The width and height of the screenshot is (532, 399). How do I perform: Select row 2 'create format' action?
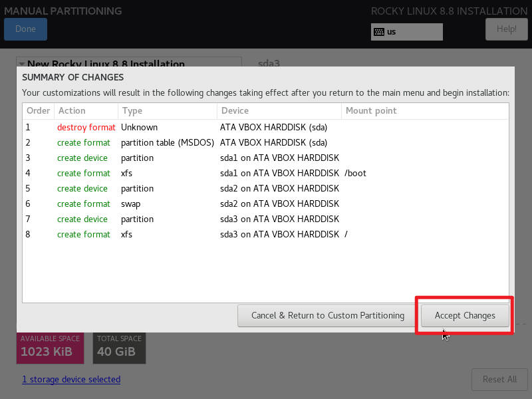[x=84, y=143]
